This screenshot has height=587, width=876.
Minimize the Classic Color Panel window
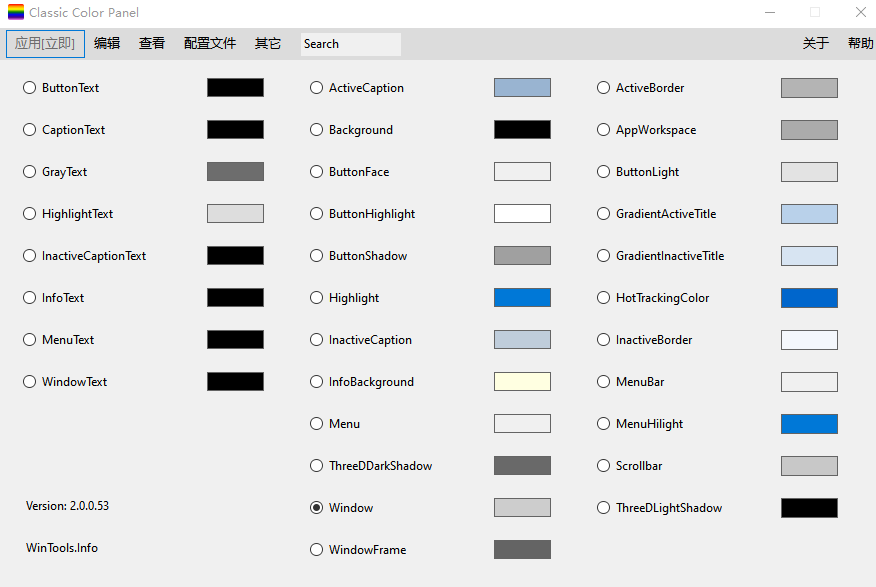(770, 12)
